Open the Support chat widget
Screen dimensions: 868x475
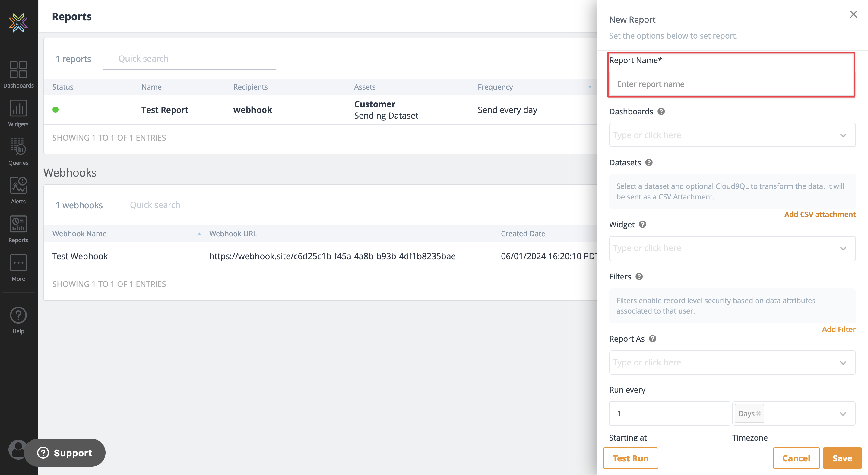click(65, 453)
